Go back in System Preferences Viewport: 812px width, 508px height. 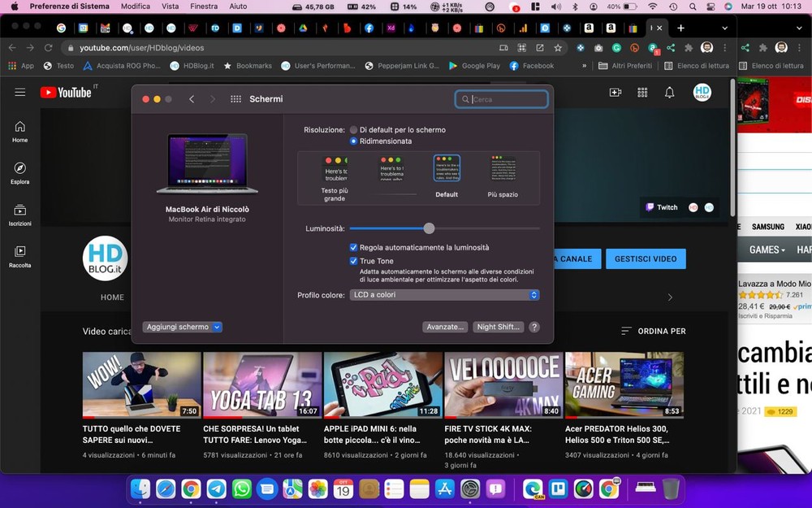tap(192, 99)
